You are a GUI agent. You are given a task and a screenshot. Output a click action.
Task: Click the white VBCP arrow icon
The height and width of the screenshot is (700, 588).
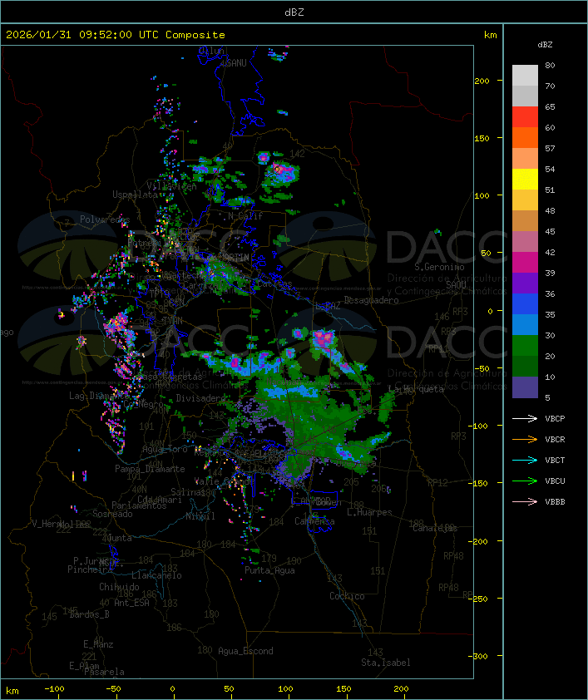pyautogui.click(x=525, y=419)
